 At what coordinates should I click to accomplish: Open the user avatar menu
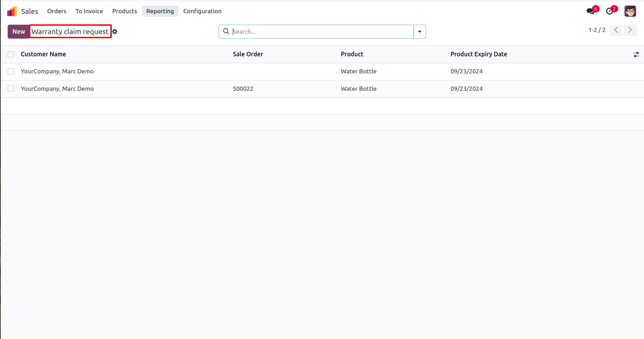point(630,11)
